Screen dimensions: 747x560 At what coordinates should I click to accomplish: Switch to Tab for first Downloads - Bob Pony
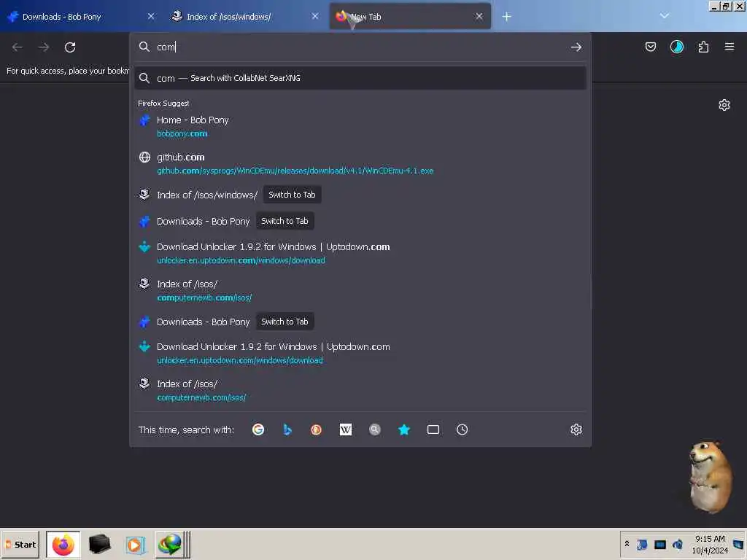click(285, 221)
